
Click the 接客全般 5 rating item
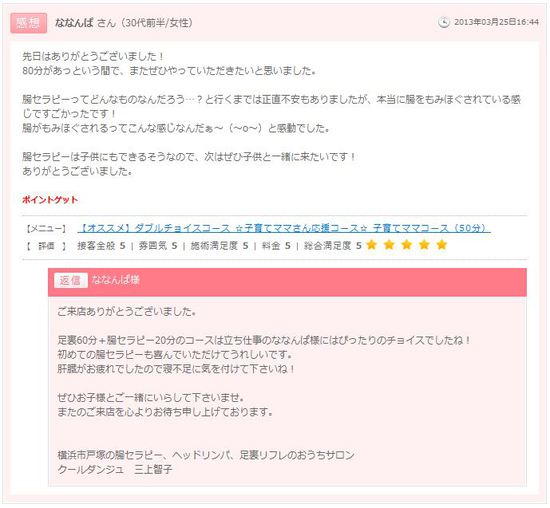[101, 246]
